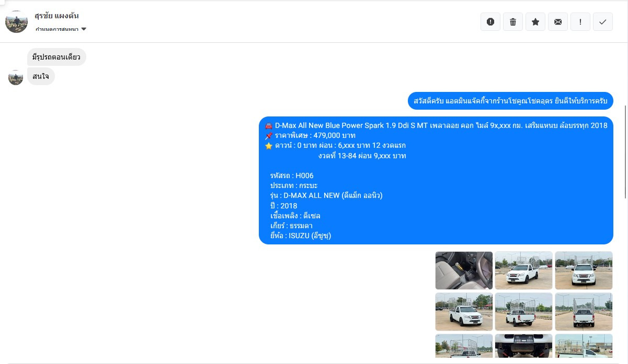Open third-row middle undercarriage photo

tap(523, 346)
